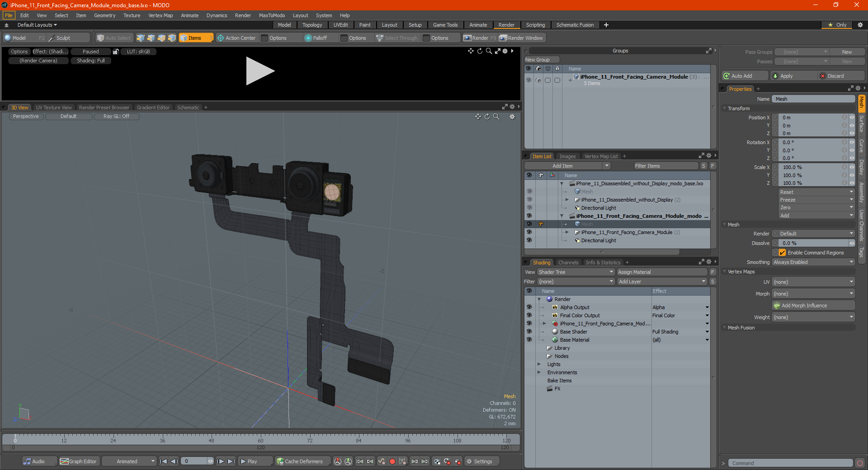Screen dimensions: 868x470
Task: Click the preview viewport rotate icon
Action: pyautogui.click(x=480, y=51)
